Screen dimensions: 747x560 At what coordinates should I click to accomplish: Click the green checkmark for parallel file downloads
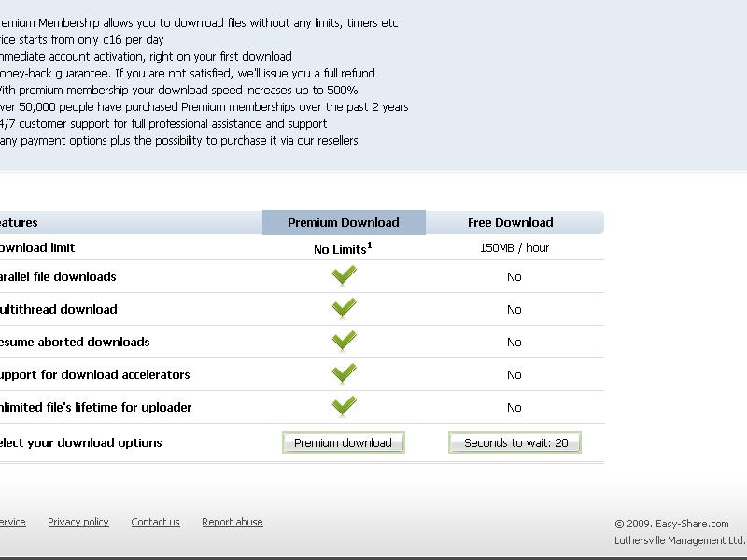click(x=344, y=275)
